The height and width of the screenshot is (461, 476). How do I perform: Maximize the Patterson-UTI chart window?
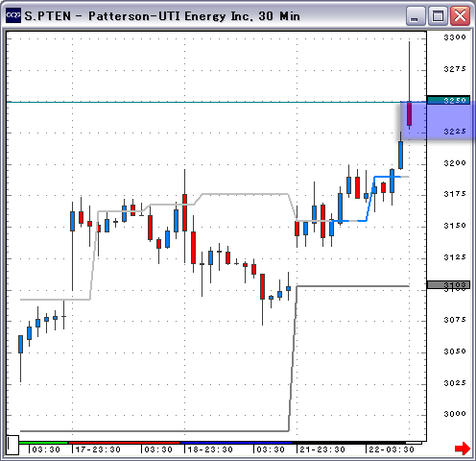point(438,15)
